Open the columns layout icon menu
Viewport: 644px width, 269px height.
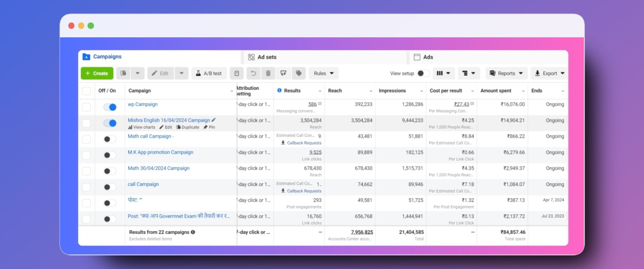[444, 73]
